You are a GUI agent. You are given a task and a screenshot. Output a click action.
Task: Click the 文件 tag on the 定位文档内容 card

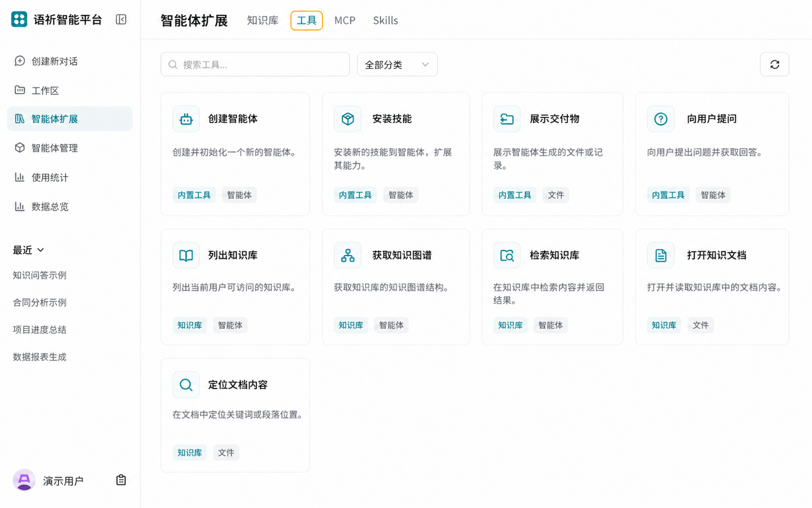(226, 453)
